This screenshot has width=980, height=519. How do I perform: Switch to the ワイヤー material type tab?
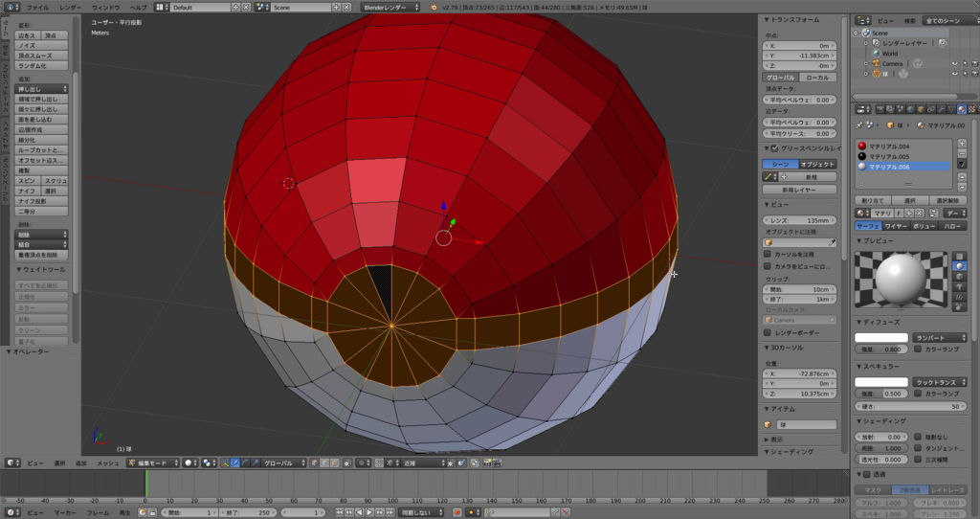click(x=896, y=226)
